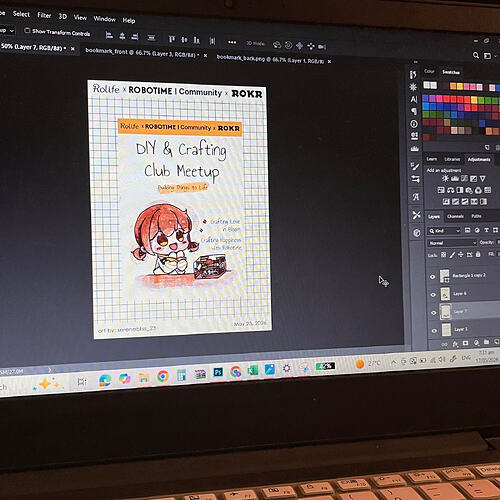
Task: Click the search magnifier icon
Action: coord(476,55)
